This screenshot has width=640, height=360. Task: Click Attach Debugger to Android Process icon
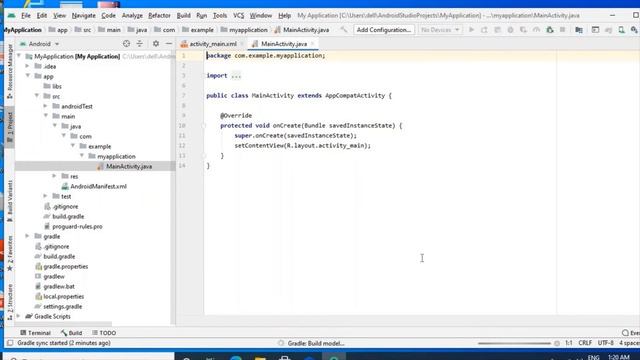coord(550,30)
